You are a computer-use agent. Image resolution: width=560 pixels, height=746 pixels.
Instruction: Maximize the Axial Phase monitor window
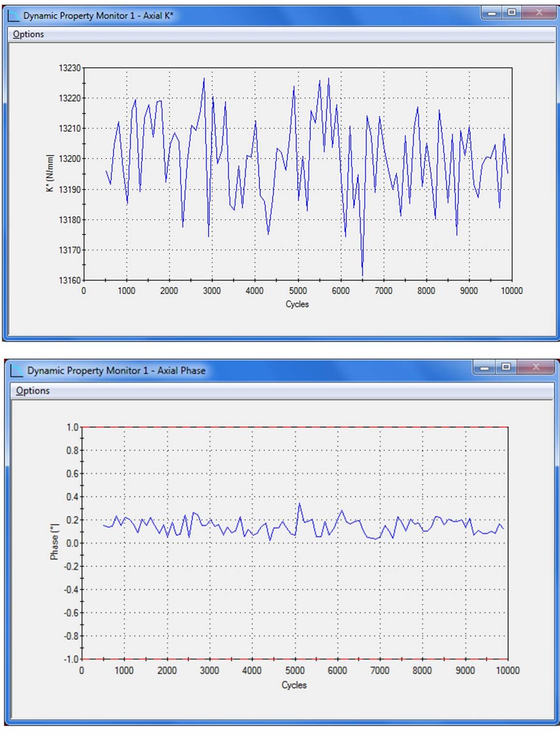tap(505, 368)
